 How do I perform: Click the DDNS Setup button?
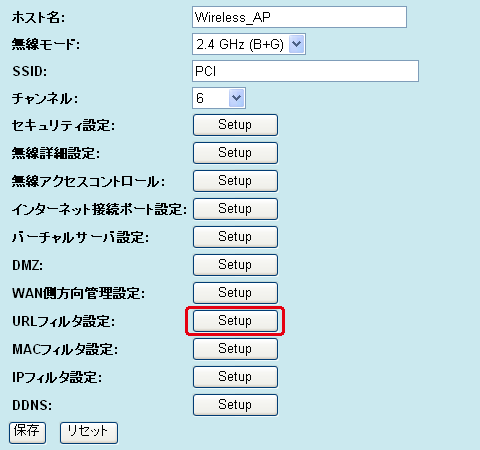[x=235, y=405]
